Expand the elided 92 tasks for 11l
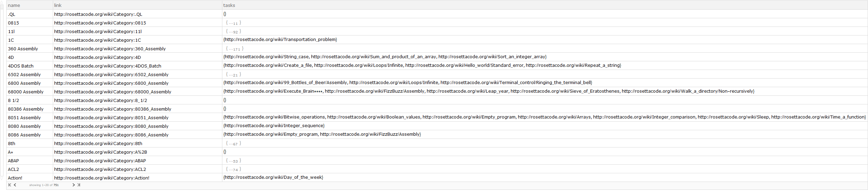 [234, 31]
